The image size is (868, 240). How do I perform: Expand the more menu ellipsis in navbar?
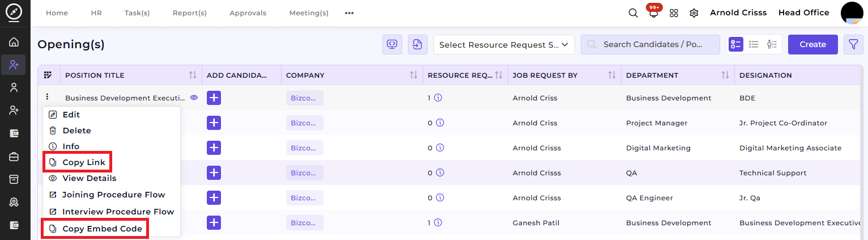point(349,13)
